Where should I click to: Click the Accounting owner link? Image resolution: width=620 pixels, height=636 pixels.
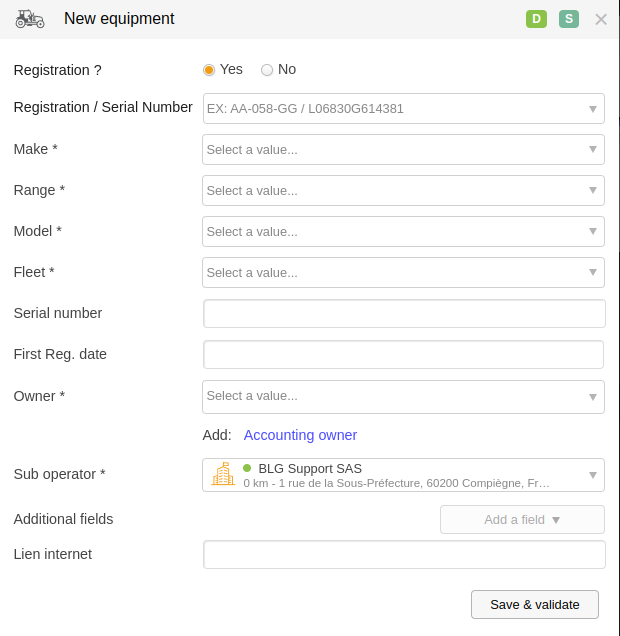pyautogui.click(x=300, y=435)
